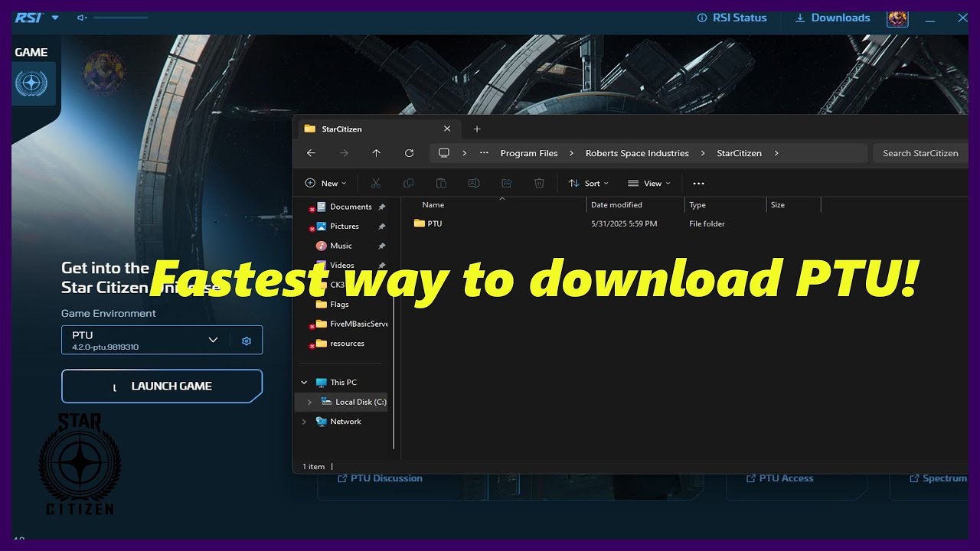Expand the chevron after Program Files breadcrumb
Screen dimensions: 980x551
[x=572, y=153]
